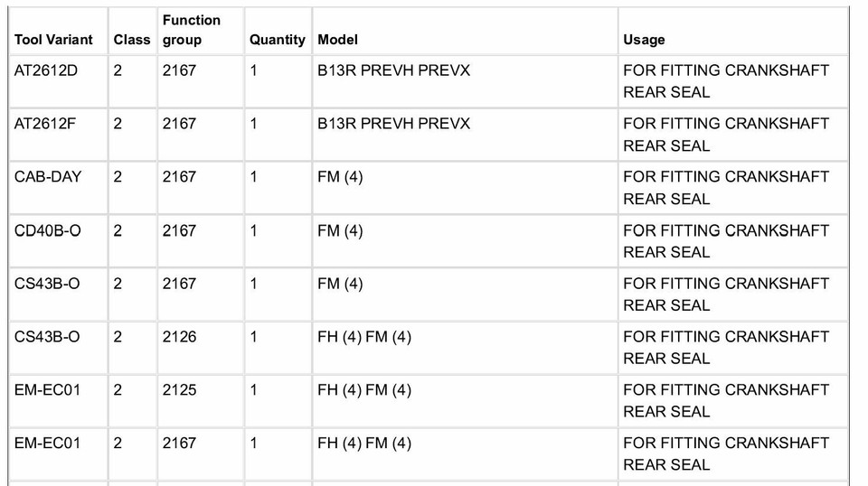
Task: Click the Usage column header
Action: click(644, 40)
